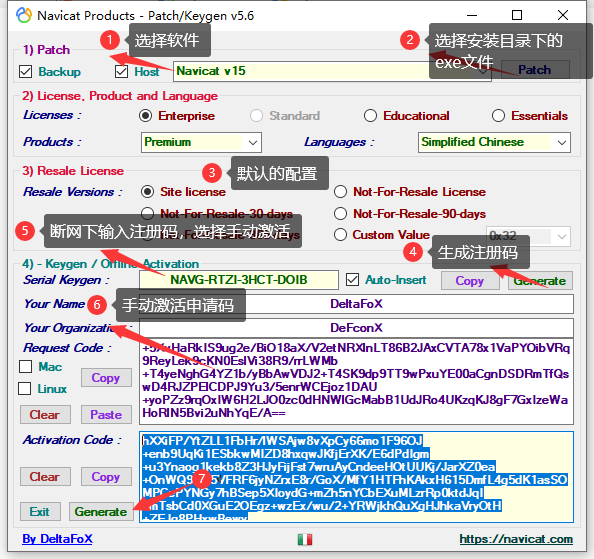Toggle the Backup checkbox

(25, 71)
